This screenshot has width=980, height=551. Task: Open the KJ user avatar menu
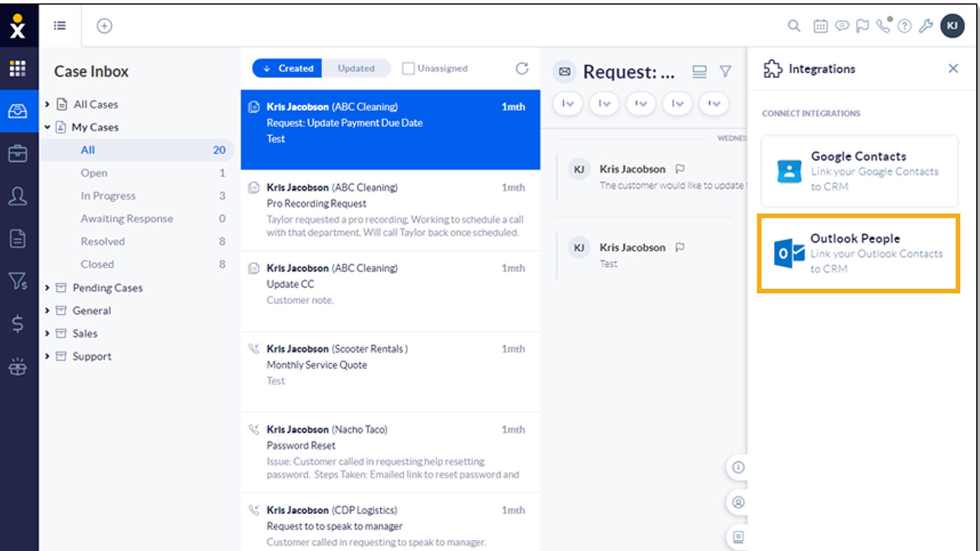[952, 26]
